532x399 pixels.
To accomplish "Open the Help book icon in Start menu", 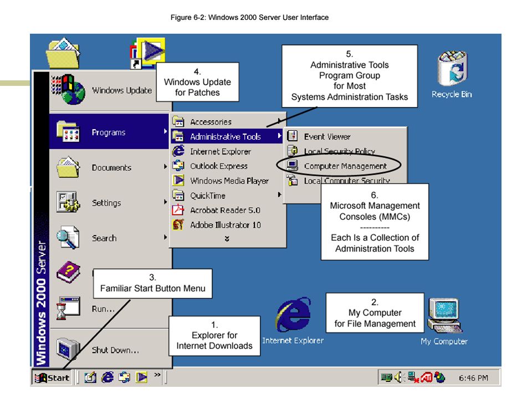I will [x=69, y=272].
